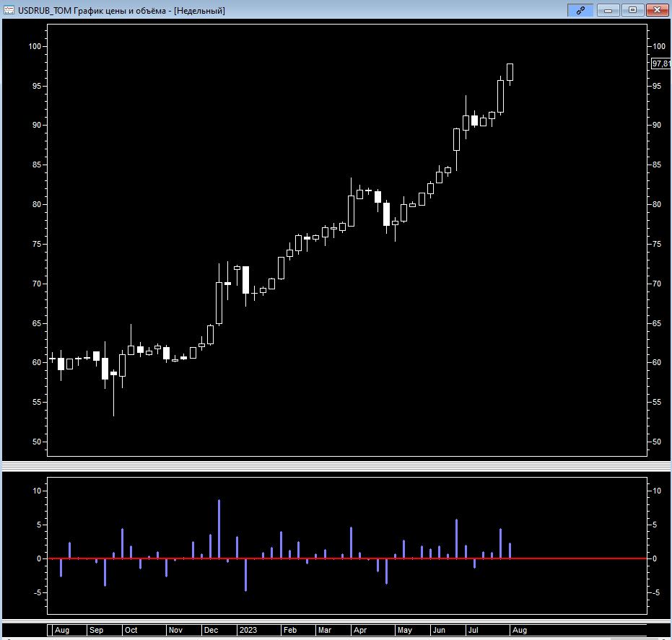Click the tallest December bar in lower indicator panel
Viewport: 672px width, 640px height.
pyautogui.click(x=219, y=529)
